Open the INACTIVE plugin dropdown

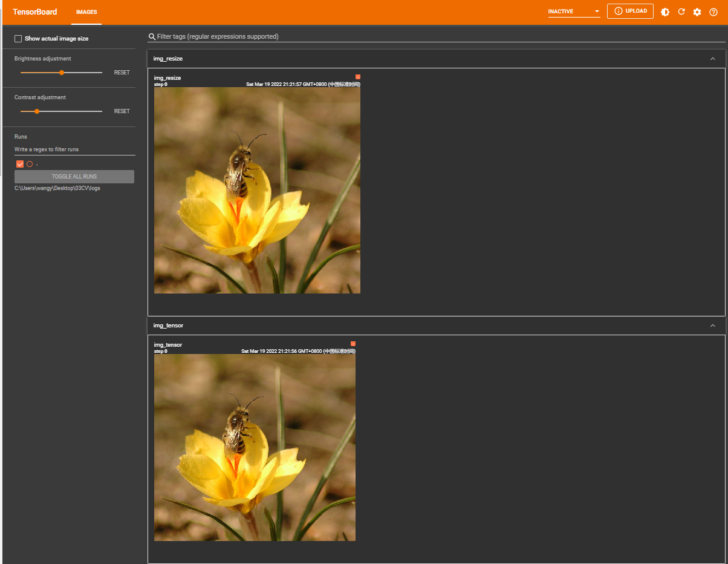tap(574, 11)
